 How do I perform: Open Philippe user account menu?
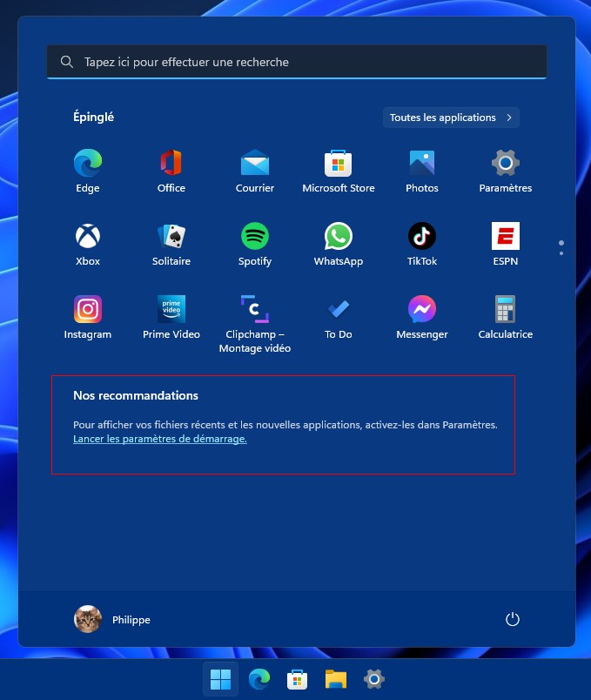112,619
